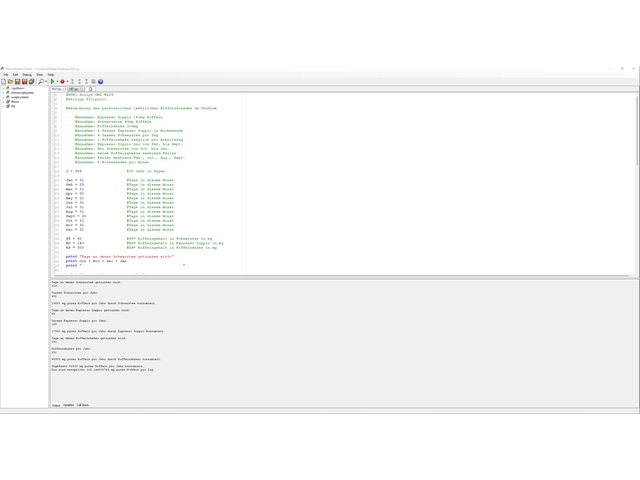Select Rhino namespace in module tree

(15, 102)
